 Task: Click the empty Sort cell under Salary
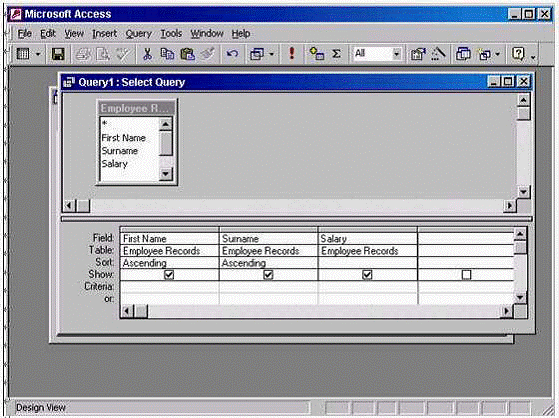[x=368, y=263]
